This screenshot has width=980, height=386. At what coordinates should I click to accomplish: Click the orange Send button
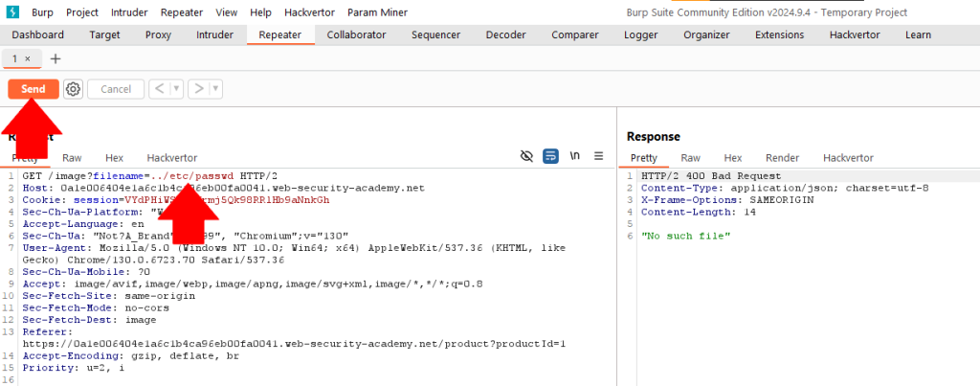click(33, 89)
